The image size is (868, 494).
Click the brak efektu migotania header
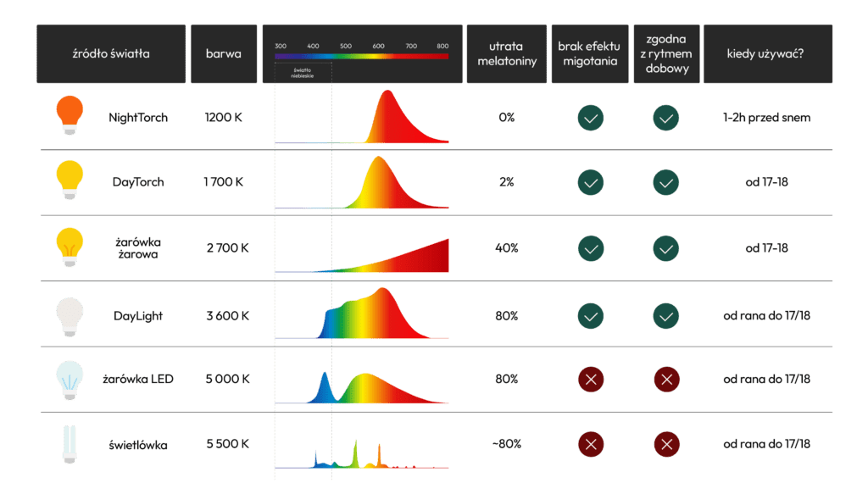589,53
